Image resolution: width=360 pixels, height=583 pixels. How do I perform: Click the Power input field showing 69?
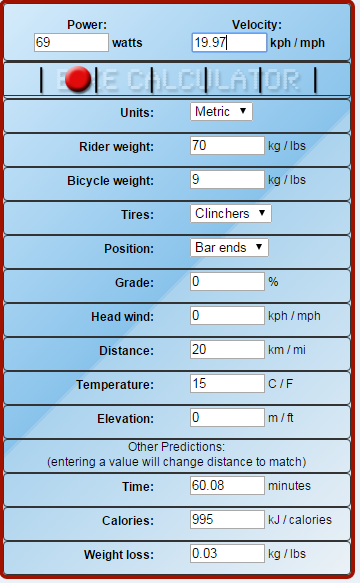click(x=71, y=42)
